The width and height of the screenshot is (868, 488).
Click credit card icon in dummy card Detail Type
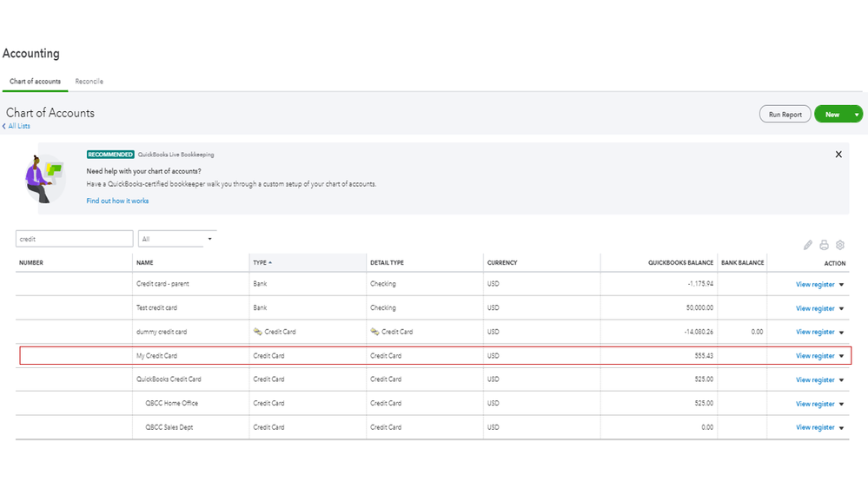click(x=374, y=332)
